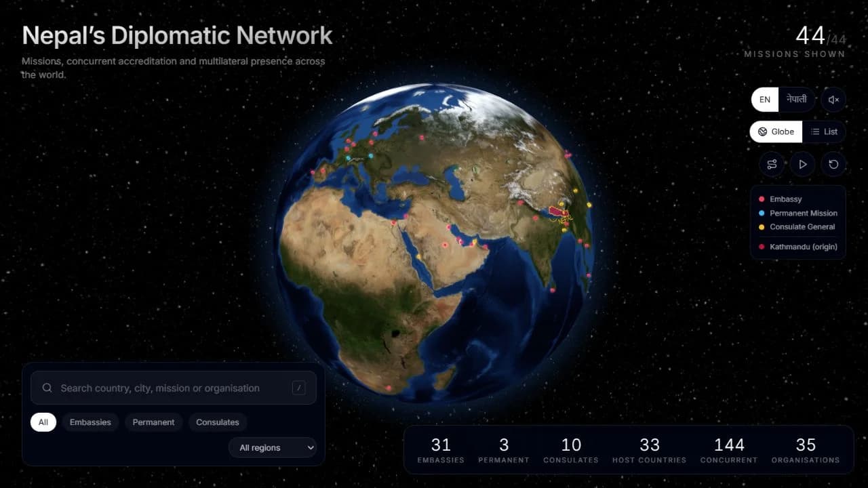Switch to the List view
Image resolution: width=868 pixels, height=488 pixels.
tap(824, 131)
